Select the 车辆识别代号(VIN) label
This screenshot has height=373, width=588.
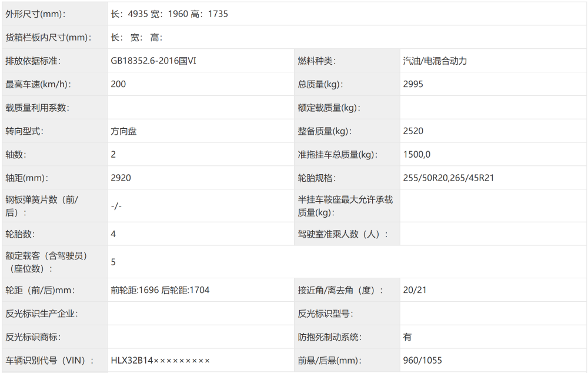[49, 360]
